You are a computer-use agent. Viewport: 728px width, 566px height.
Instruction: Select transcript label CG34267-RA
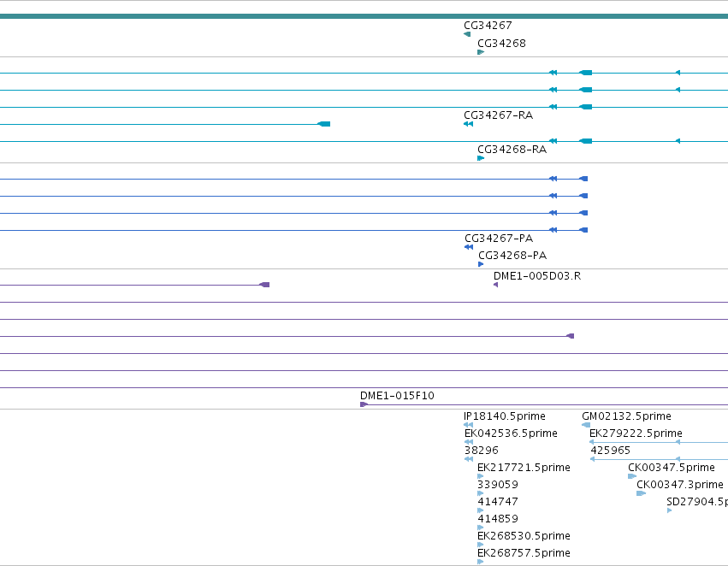[498, 115]
